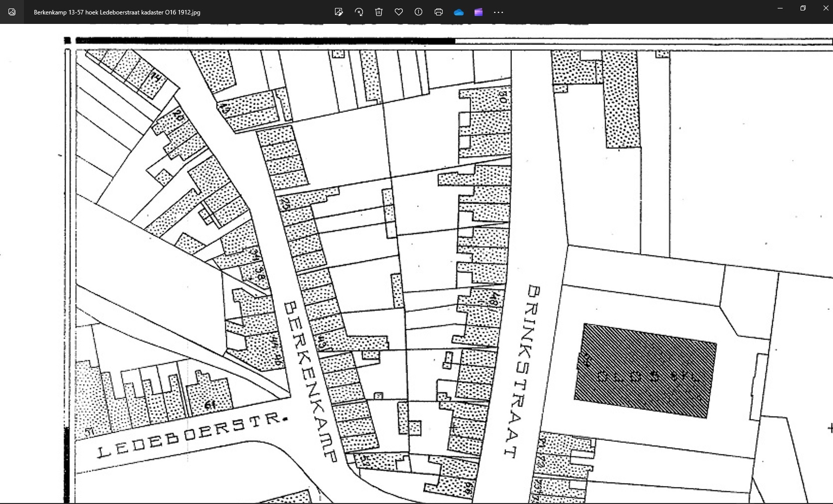Click house number 61 on the map

coord(210,405)
